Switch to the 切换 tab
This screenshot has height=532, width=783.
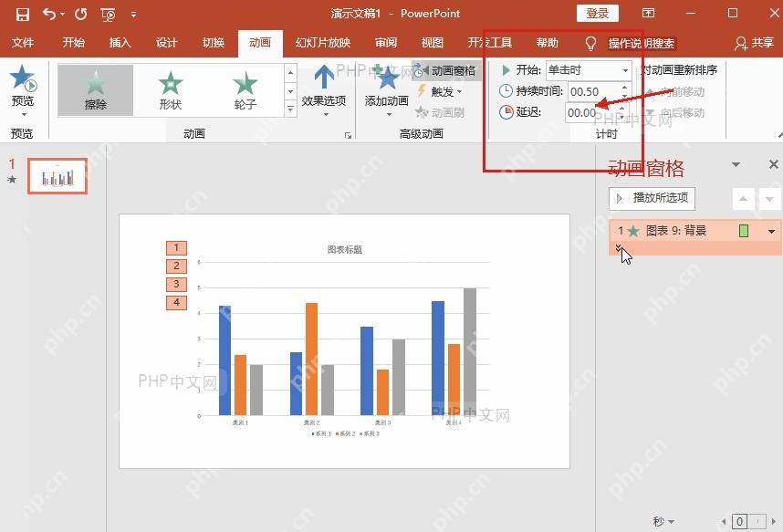coord(214,43)
